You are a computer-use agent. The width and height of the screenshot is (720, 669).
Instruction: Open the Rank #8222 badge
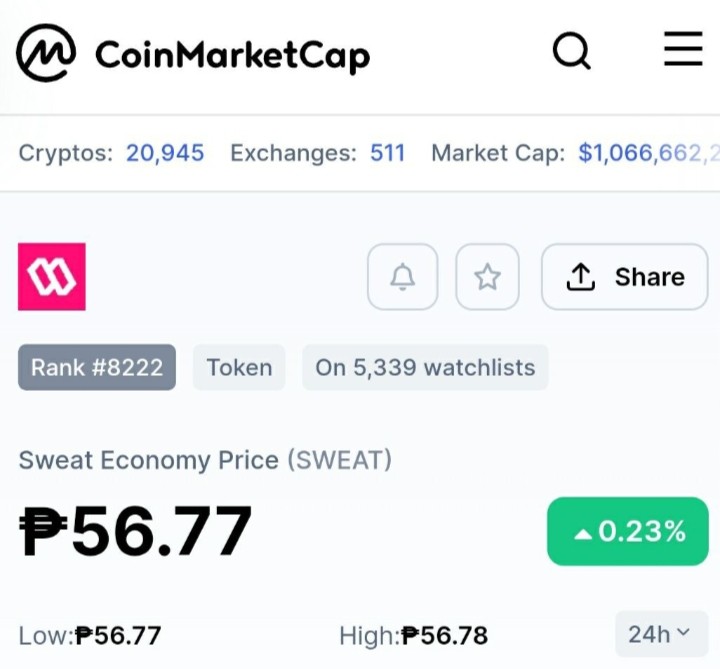coord(97,367)
